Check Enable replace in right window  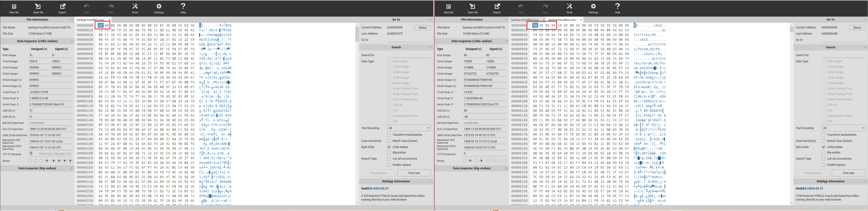pyautogui.click(x=823, y=165)
